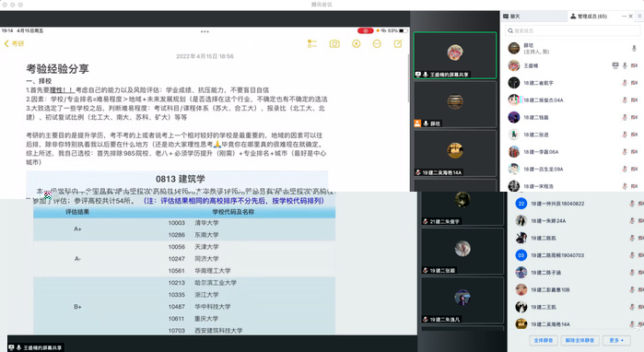
Task: Click table cell 10247 同济大学
Action: click(x=193, y=259)
